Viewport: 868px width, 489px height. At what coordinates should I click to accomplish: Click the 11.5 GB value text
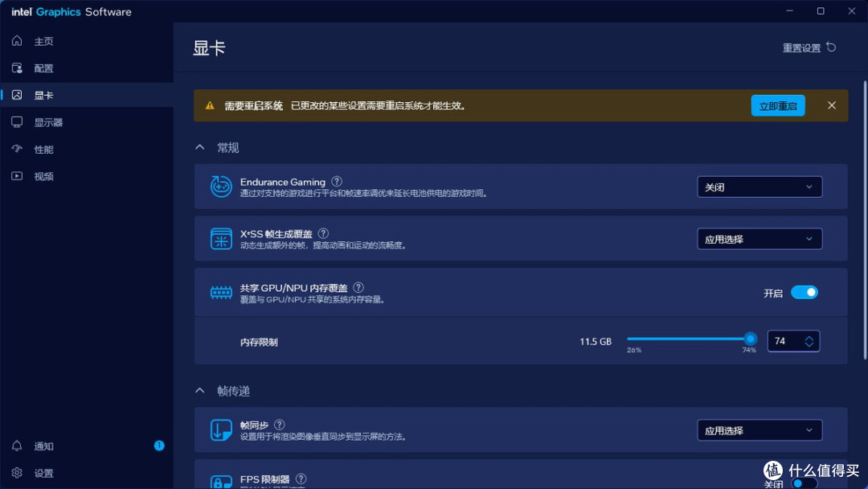click(x=596, y=342)
